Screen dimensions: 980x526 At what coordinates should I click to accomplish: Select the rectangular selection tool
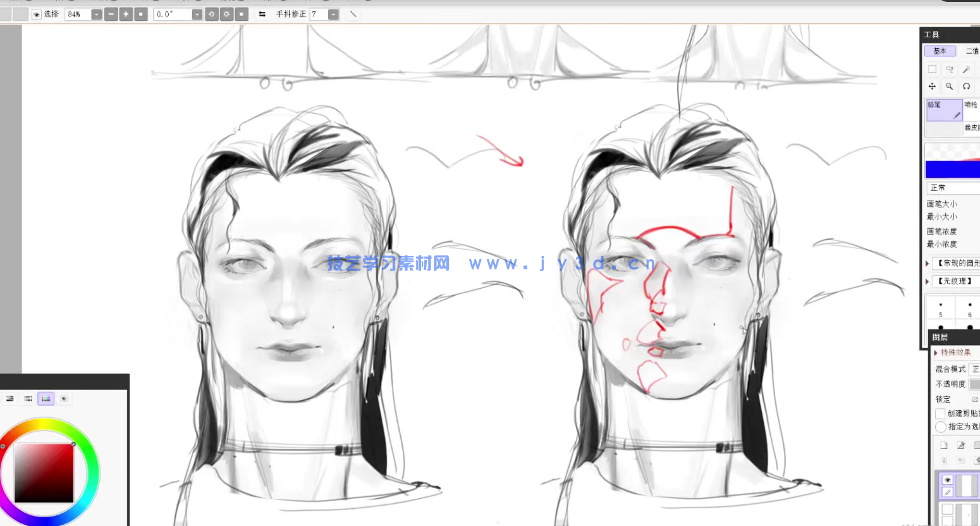(932, 69)
